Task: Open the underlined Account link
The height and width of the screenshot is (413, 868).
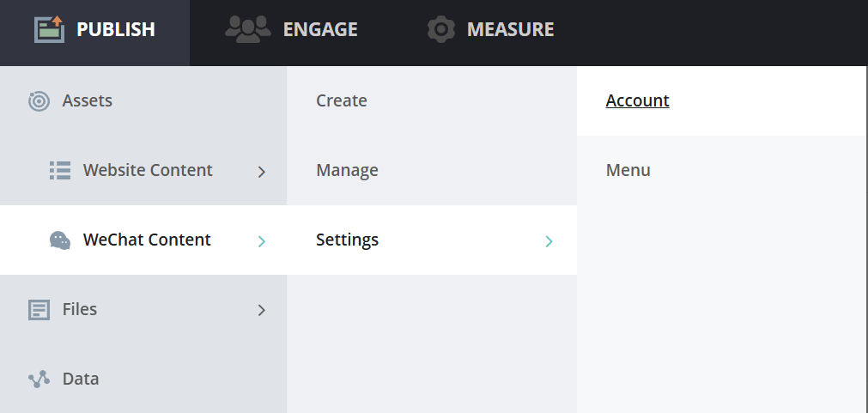Action: tap(637, 100)
